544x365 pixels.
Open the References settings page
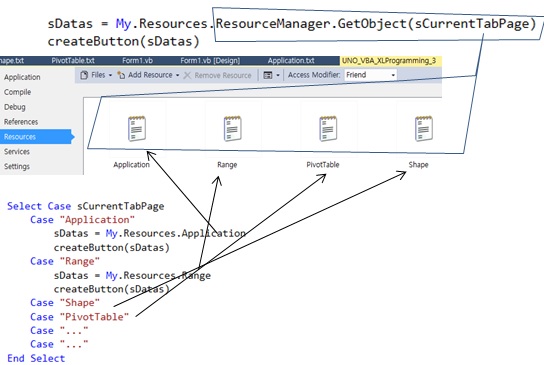[21, 122]
